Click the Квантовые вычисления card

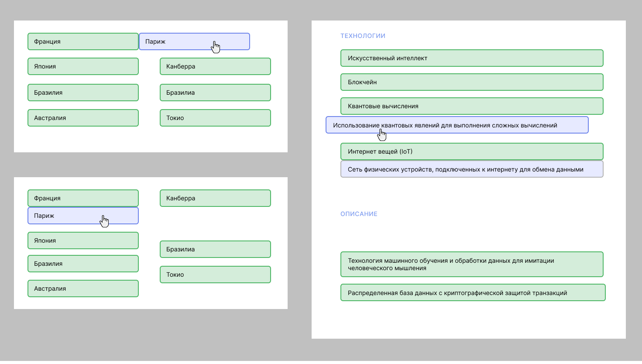(x=471, y=106)
